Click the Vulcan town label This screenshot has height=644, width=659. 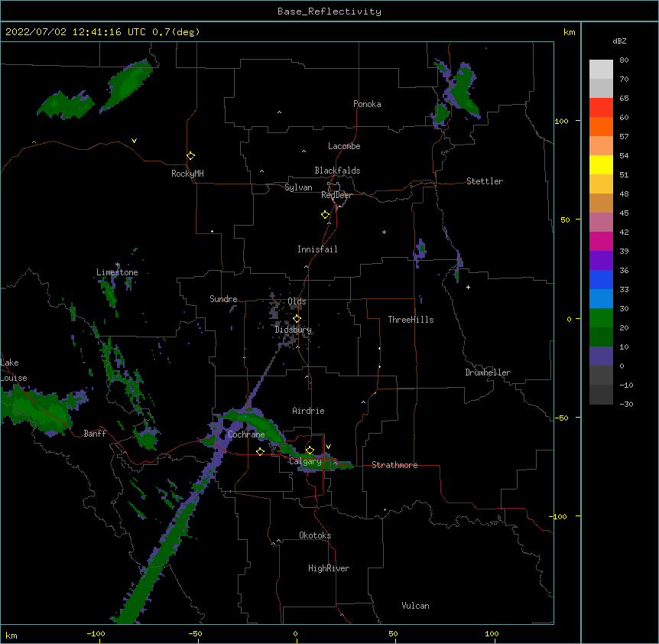click(415, 606)
